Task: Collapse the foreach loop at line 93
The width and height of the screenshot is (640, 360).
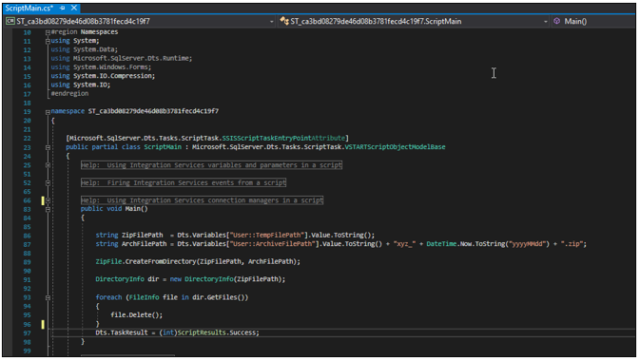Action: click(x=48, y=298)
